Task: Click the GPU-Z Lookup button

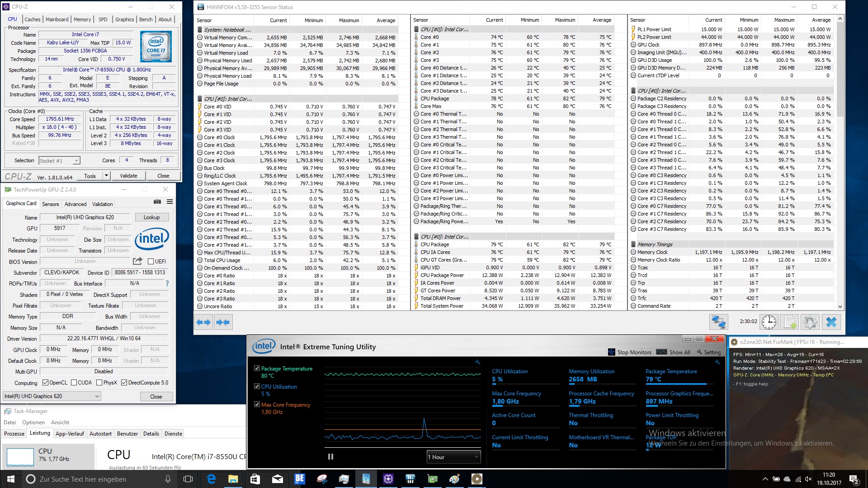Action: click(x=151, y=217)
